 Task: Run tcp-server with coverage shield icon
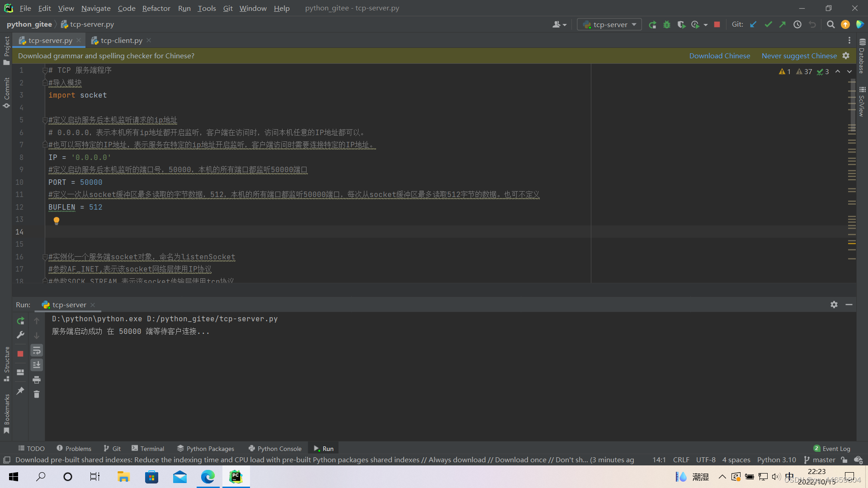681,25
